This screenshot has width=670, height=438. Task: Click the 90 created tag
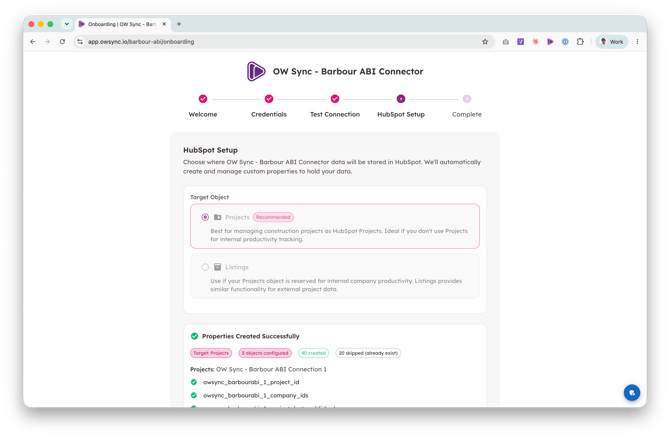[x=313, y=353]
